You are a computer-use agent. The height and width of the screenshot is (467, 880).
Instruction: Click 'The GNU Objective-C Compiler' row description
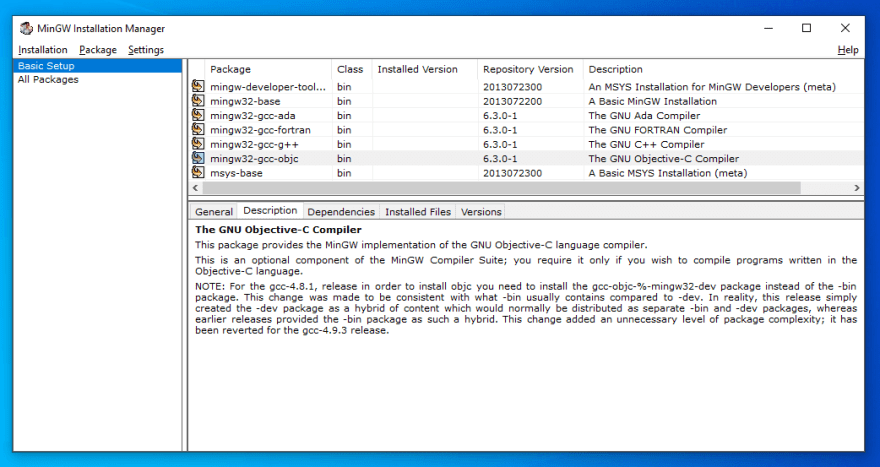pyautogui.click(x=663, y=159)
